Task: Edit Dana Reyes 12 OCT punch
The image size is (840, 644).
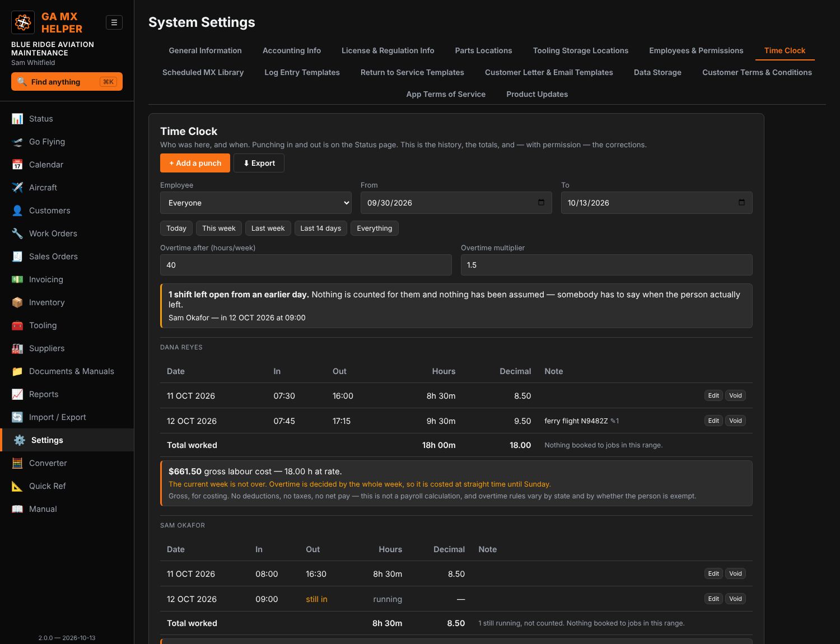Action: 713,421
